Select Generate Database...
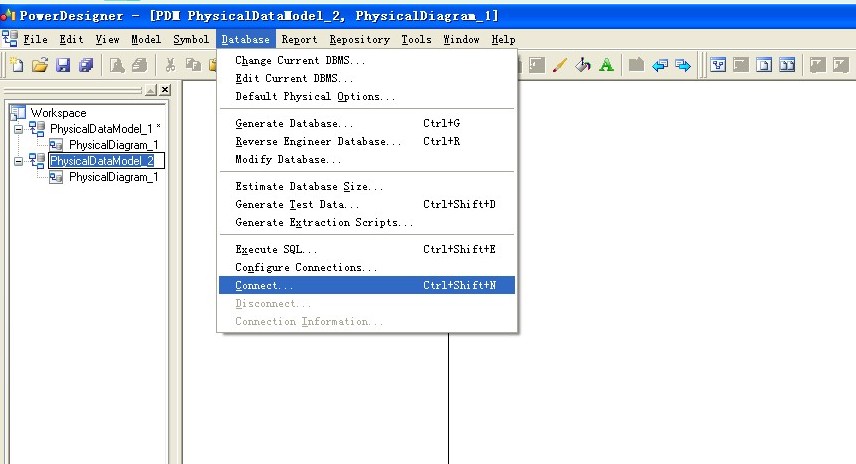The width and height of the screenshot is (856, 464). 367,123
